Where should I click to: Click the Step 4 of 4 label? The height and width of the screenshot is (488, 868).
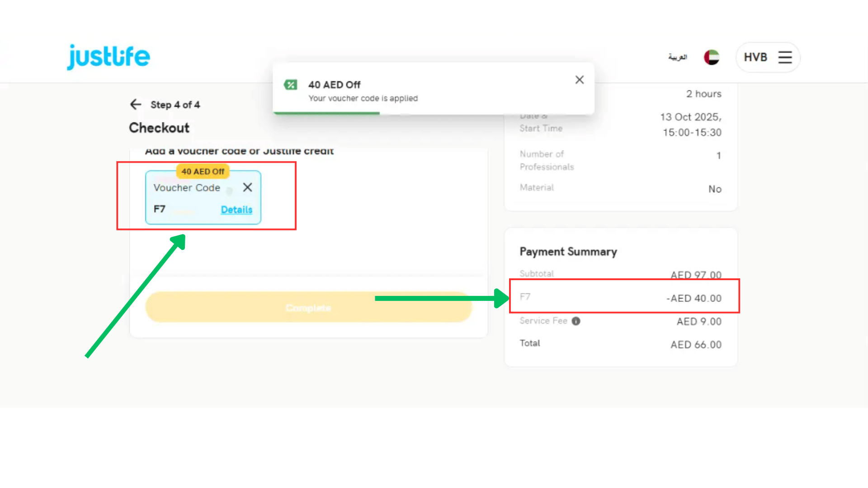(x=175, y=105)
